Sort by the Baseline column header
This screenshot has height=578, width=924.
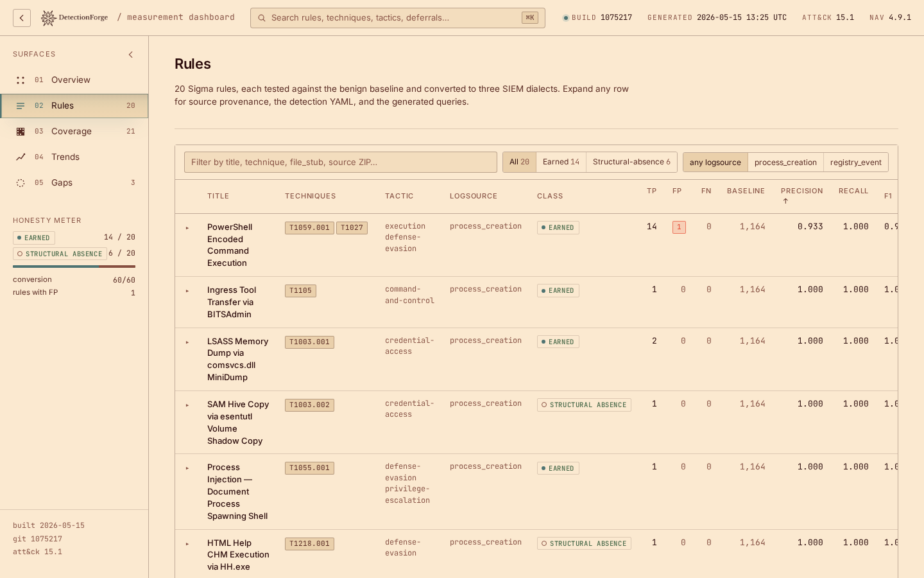746,191
